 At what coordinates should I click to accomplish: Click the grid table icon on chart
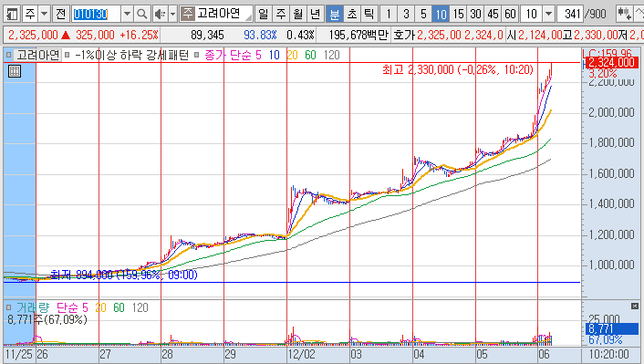(x=15, y=71)
